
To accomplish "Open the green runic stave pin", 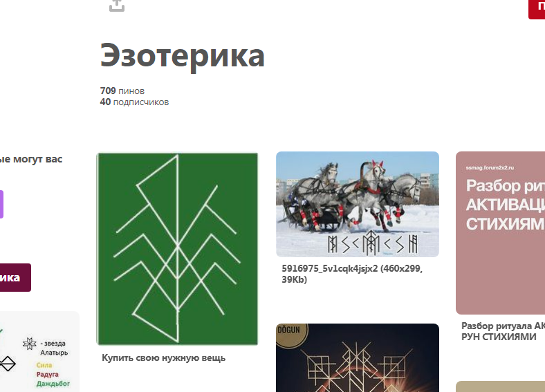I will (177, 249).
